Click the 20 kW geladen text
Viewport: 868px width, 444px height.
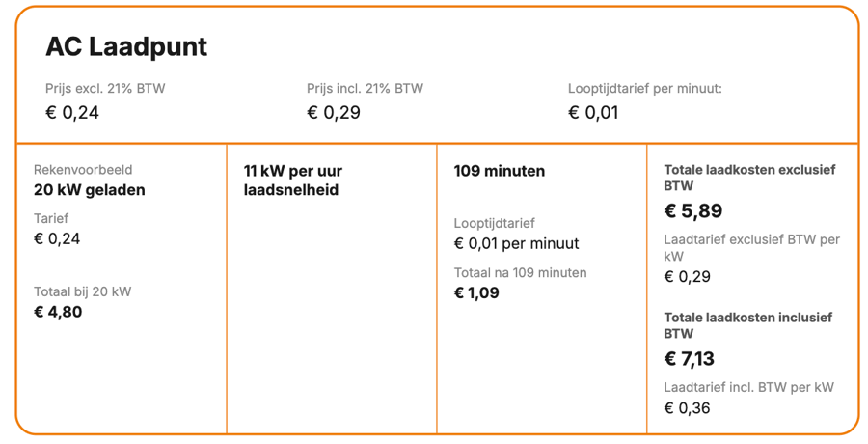(x=90, y=189)
